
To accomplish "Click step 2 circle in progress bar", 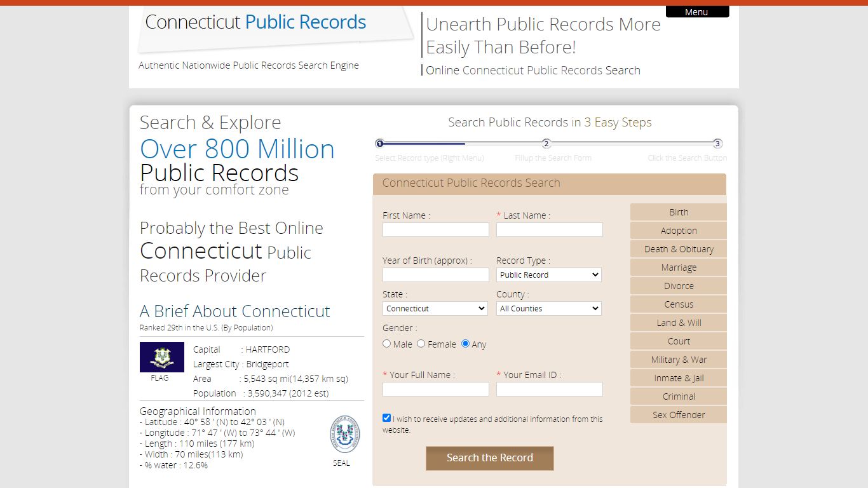I will 546,144.
